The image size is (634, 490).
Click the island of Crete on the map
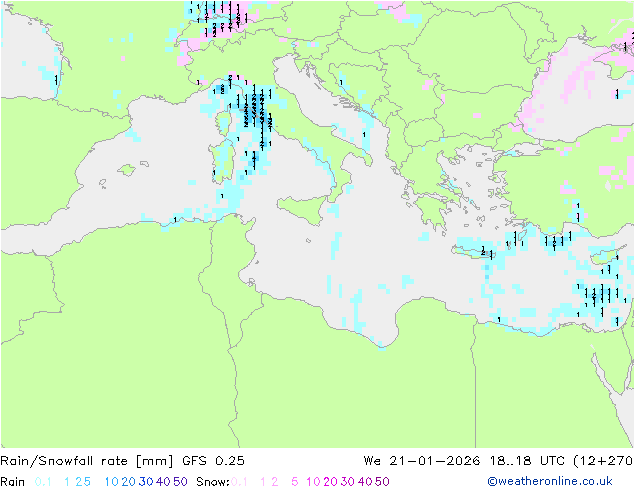click(x=472, y=252)
